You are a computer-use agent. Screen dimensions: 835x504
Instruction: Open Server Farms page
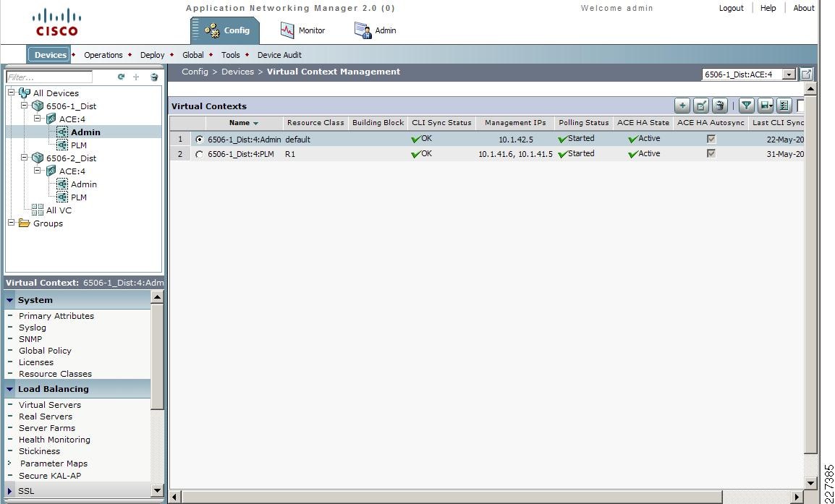[47, 428]
